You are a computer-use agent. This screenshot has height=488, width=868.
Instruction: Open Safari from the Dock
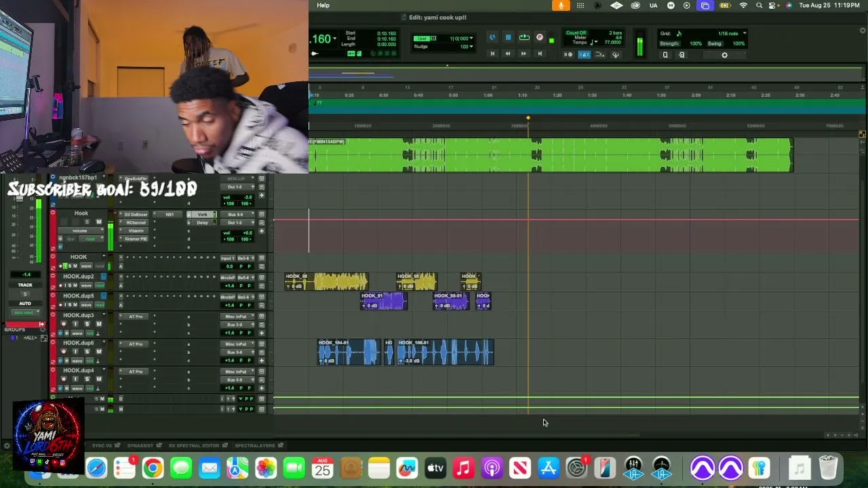click(96, 468)
